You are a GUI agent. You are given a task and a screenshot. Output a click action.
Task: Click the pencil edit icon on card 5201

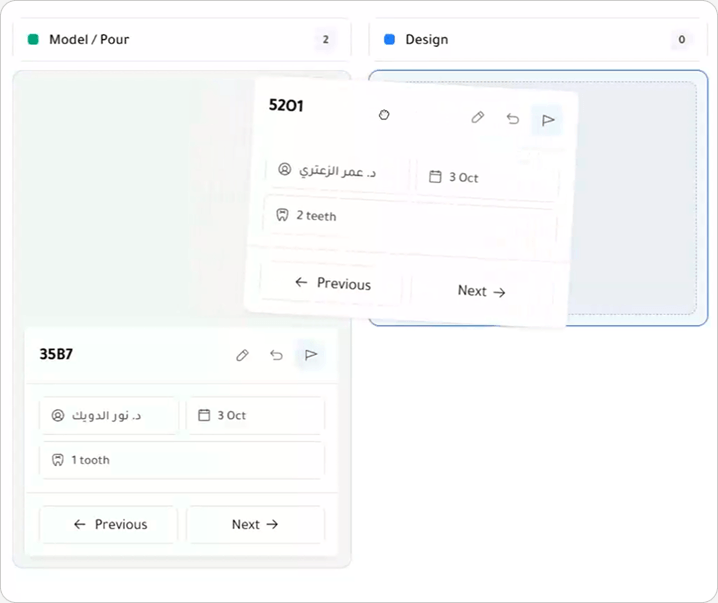click(478, 118)
